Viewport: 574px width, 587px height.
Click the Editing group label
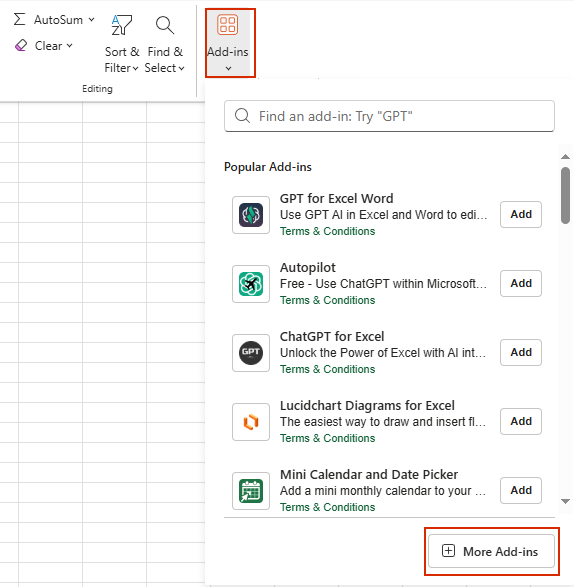(97, 89)
